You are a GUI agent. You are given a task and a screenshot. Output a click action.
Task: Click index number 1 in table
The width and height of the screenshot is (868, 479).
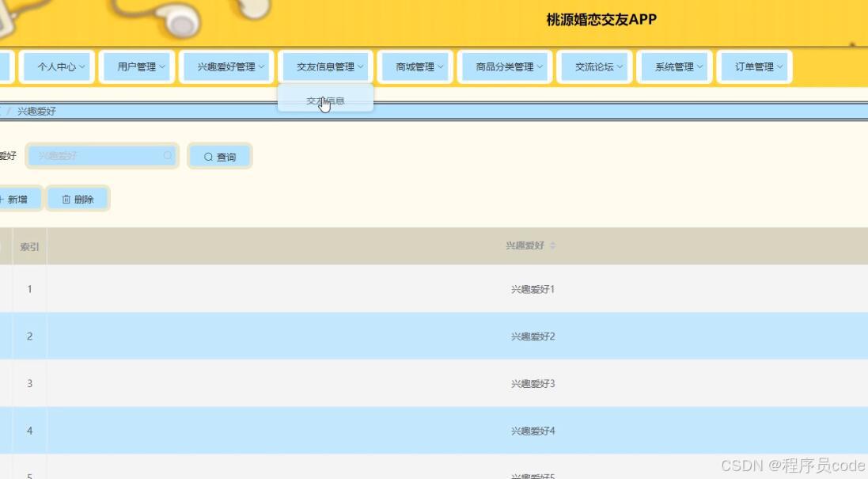tap(30, 289)
